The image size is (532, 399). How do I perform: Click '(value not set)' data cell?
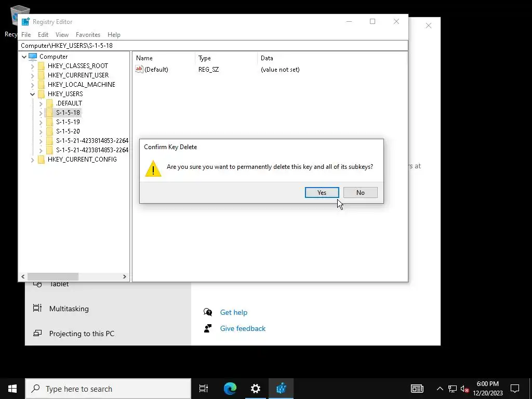pyautogui.click(x=280, y=70)
